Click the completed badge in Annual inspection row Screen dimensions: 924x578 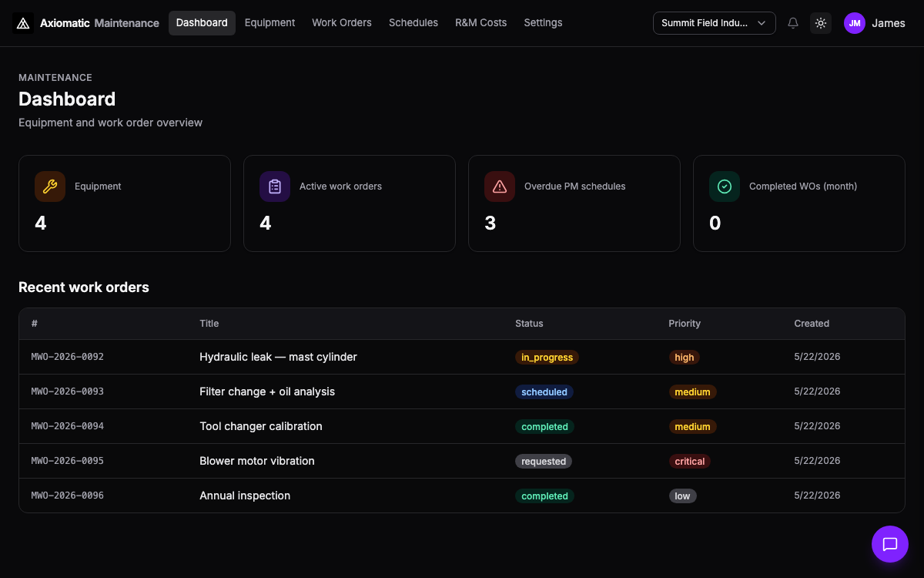[x=544, y=496]
